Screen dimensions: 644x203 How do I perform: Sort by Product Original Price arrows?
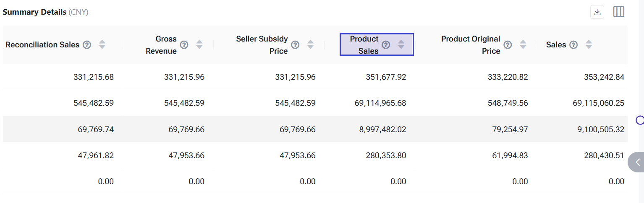[x=523, y=45]
